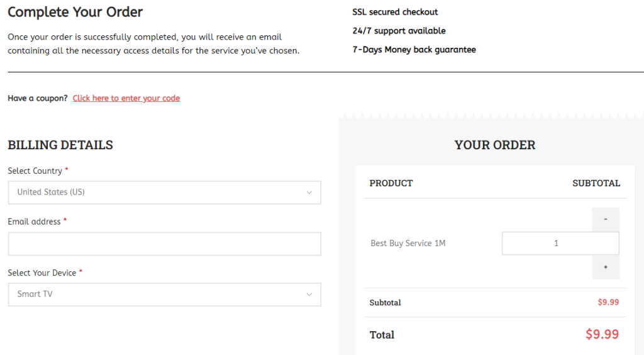The height and width of the screenshot is (355, 644).
Task: Decrease quantity with the minus button
Action: pyautogui.click(x=606, y=219)
